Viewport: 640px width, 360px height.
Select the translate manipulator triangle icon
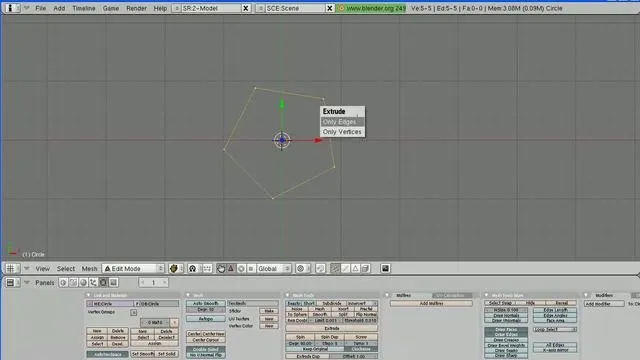coord(231,269)
